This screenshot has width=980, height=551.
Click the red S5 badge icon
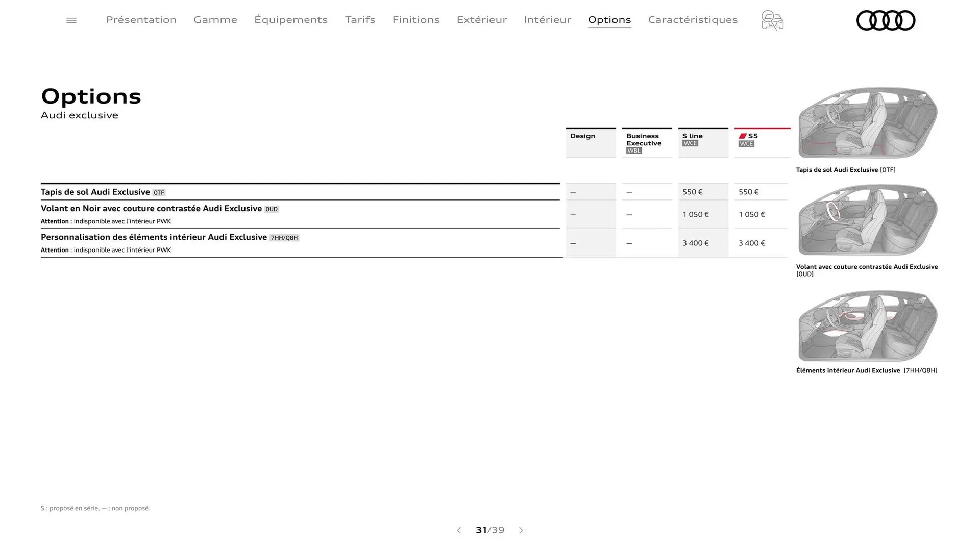(x=743, y=135)
